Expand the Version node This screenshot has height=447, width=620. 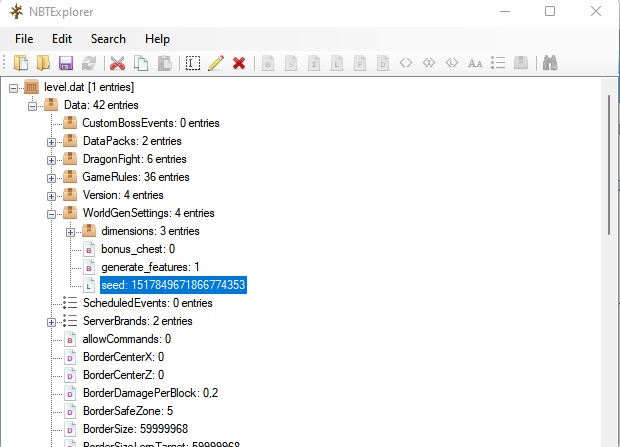pyautogui.click(x=51, y=196)
